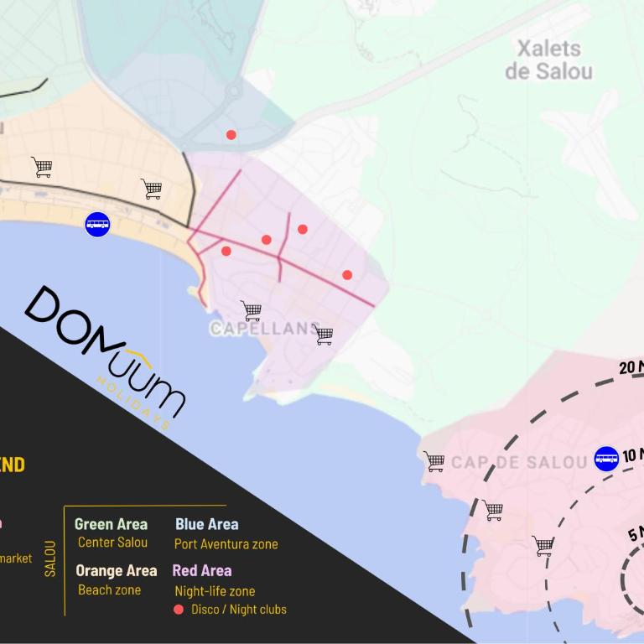Select the Green Area legend heading
The width and height of the screenshot is (644, 644).
coord(111,524)
